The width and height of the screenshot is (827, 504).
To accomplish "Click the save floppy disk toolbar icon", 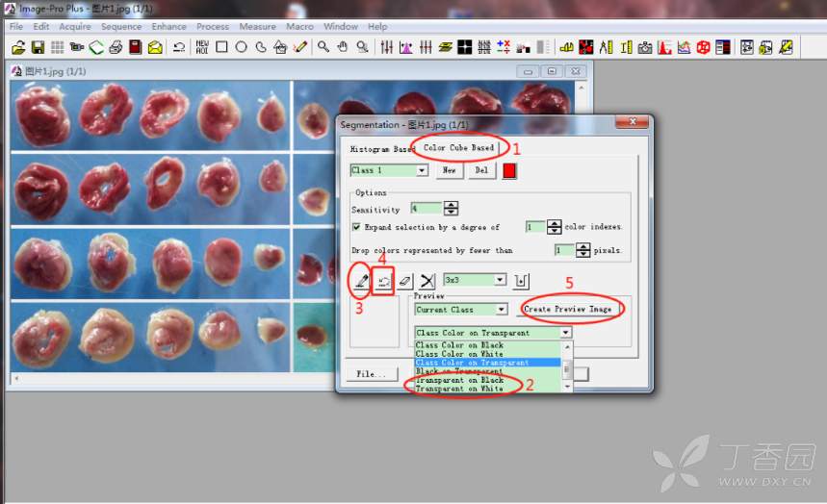I will coord(39,47).
